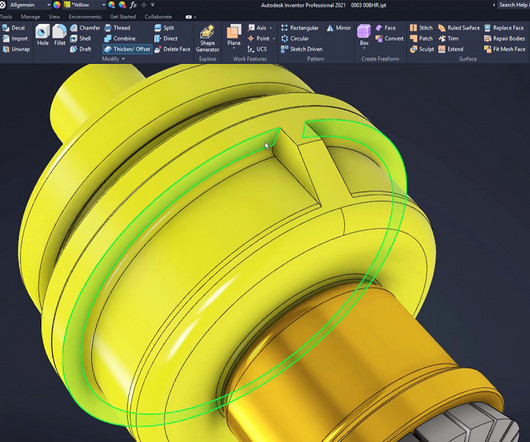Switch to the Collaborate tab
530x442 pixels.
click(158, 17)
